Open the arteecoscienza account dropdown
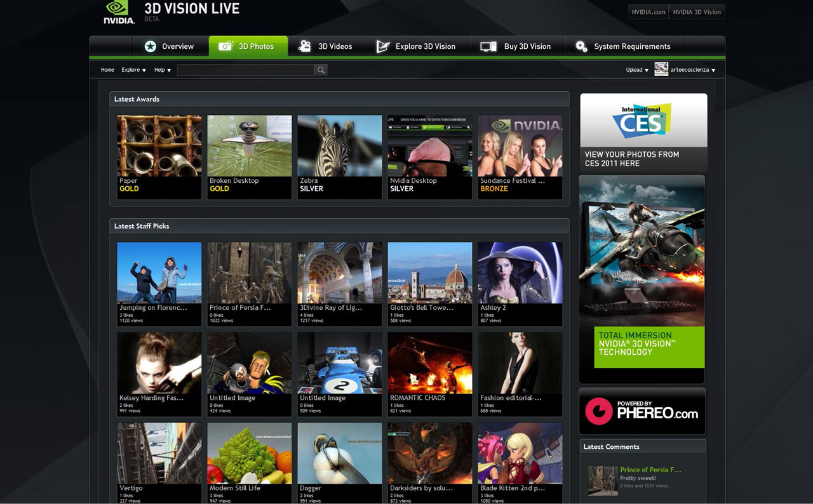The image size is (813, 504). coord(693,70)
